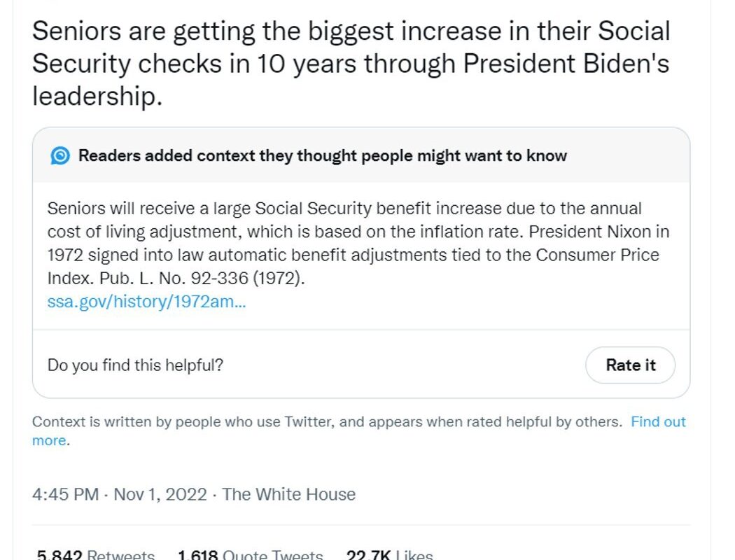Image resolution: width=735 pixels, height=560 pixels.
Task: View the 5,842 Retweets list
Action: pyautogui.click(x=96, y=555)
